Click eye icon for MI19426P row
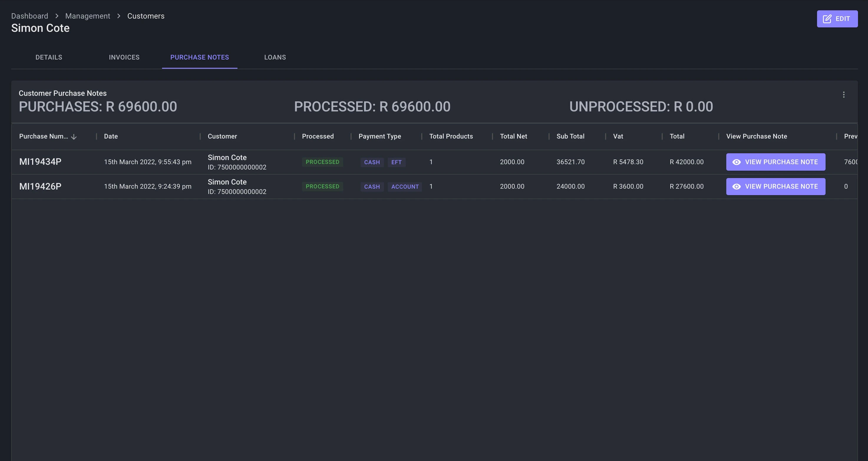This screenshot has width=868, height=461. pos(736,187)
